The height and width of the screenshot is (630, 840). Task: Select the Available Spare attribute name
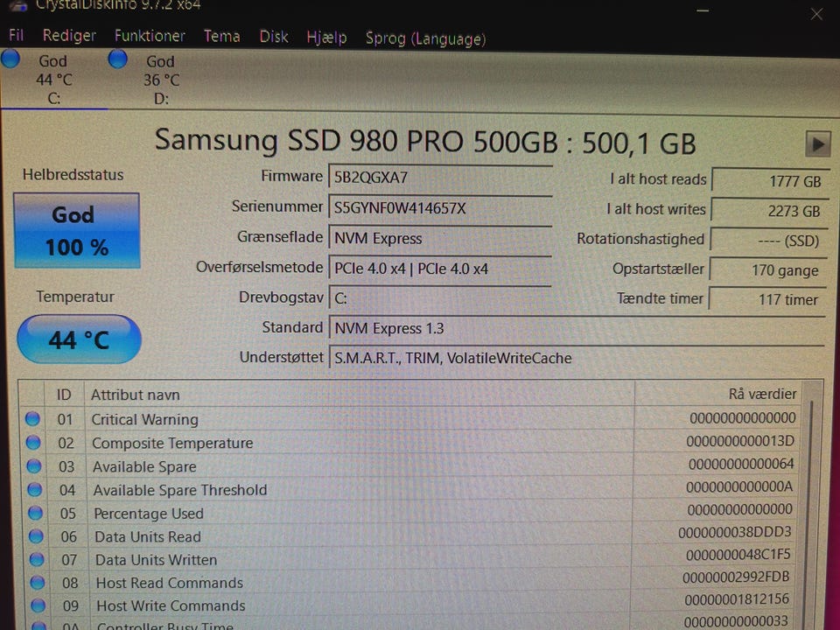coord(144,466)
